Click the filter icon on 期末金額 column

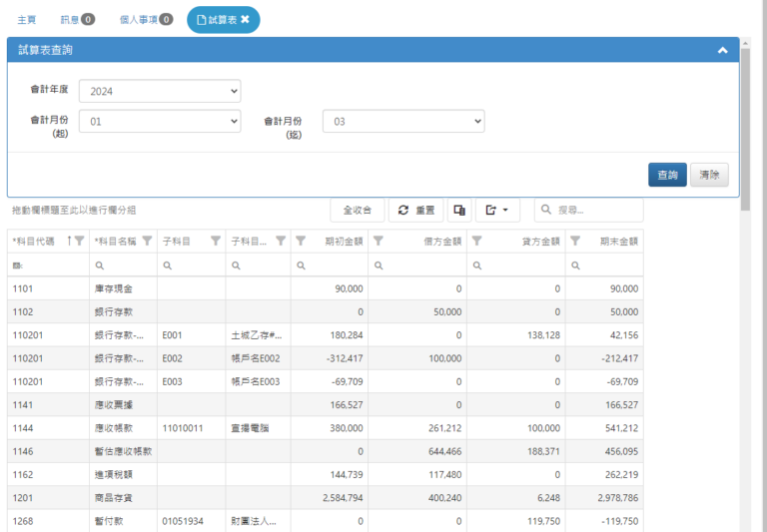pyautogui.click(x=575, y=241)
